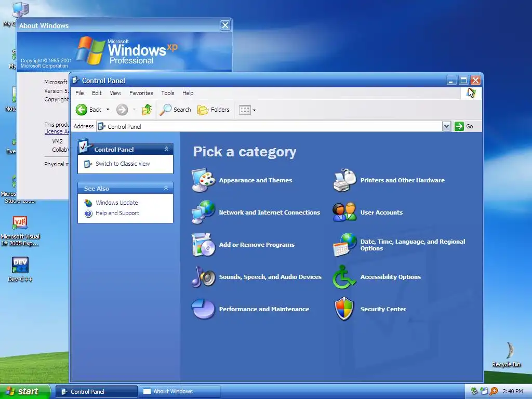
Task: Expand the Forward button history arrow
Action: (135, 110)
